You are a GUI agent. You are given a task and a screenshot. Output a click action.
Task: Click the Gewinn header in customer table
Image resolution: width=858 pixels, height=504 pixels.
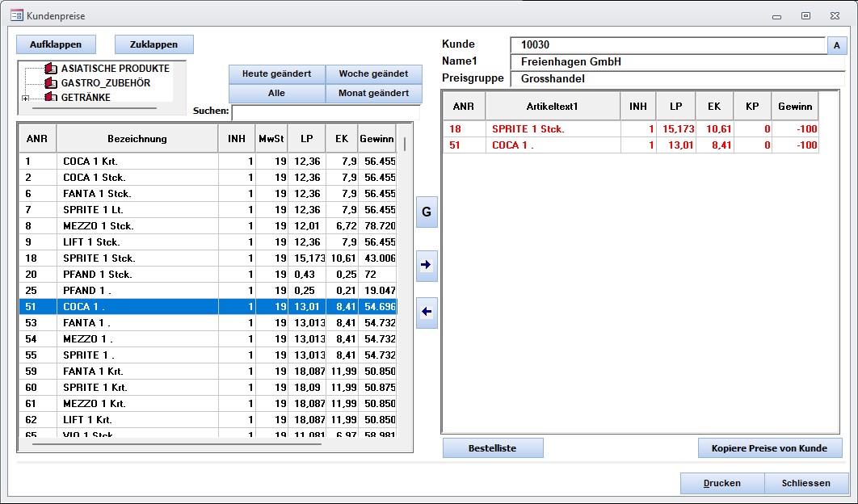pos(794,106)
